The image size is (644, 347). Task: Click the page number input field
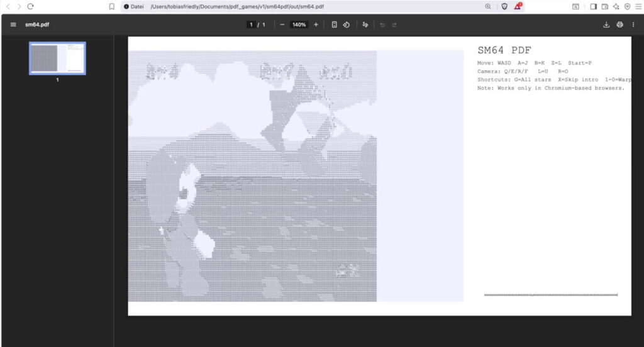[x=251, y=25]
